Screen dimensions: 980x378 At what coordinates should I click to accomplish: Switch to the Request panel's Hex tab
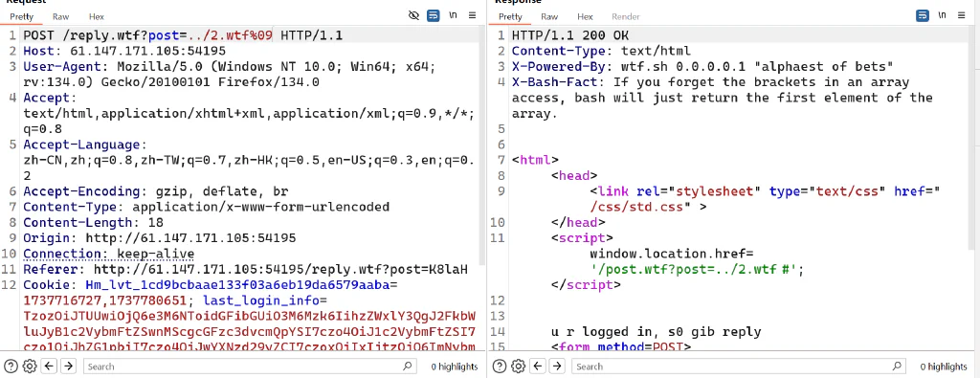click(x=97, y=17)
